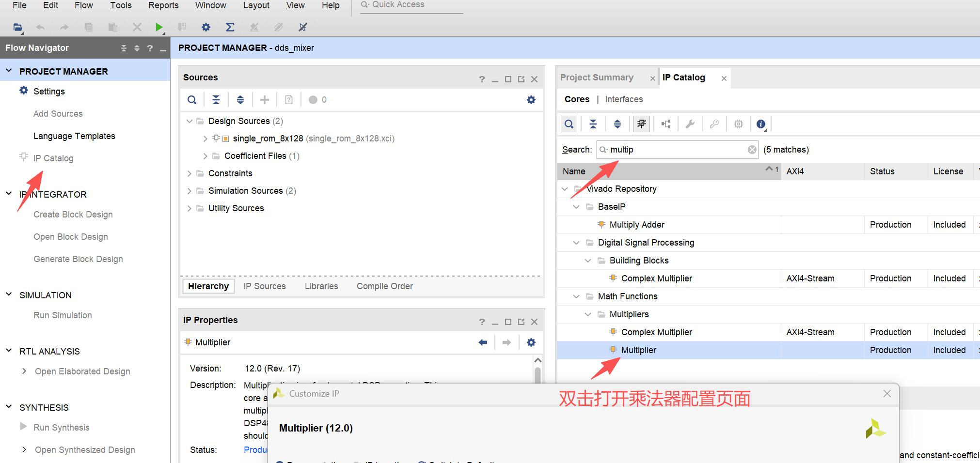
Task: Click the IP Catalog search input field
Action: [x=678, y=150]
